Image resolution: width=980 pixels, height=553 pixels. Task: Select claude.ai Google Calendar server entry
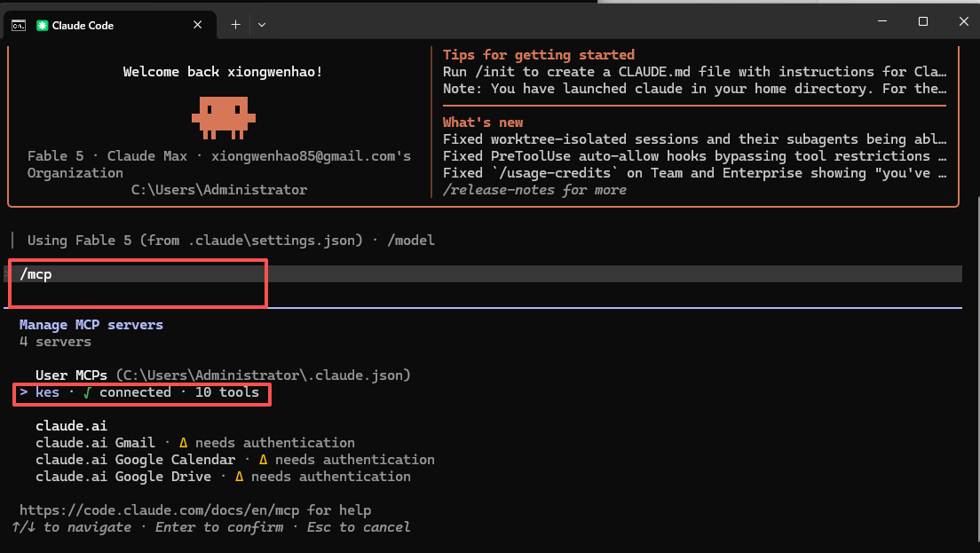pos(235,460)
